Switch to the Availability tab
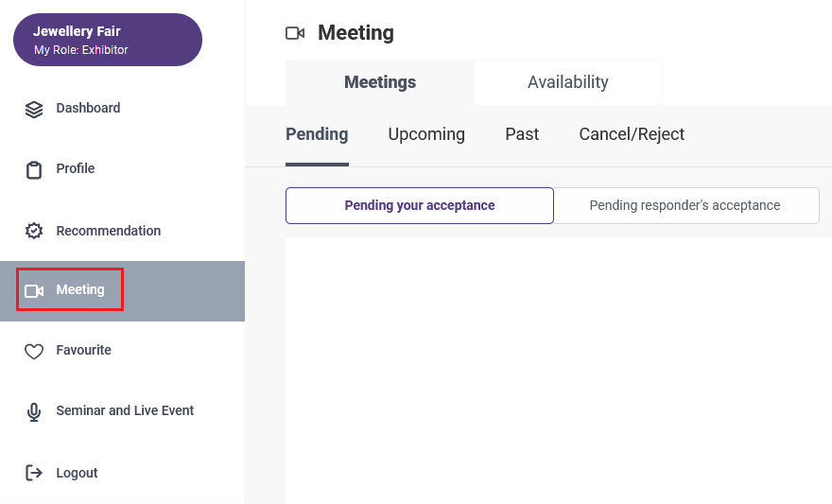 coord(568,82)
